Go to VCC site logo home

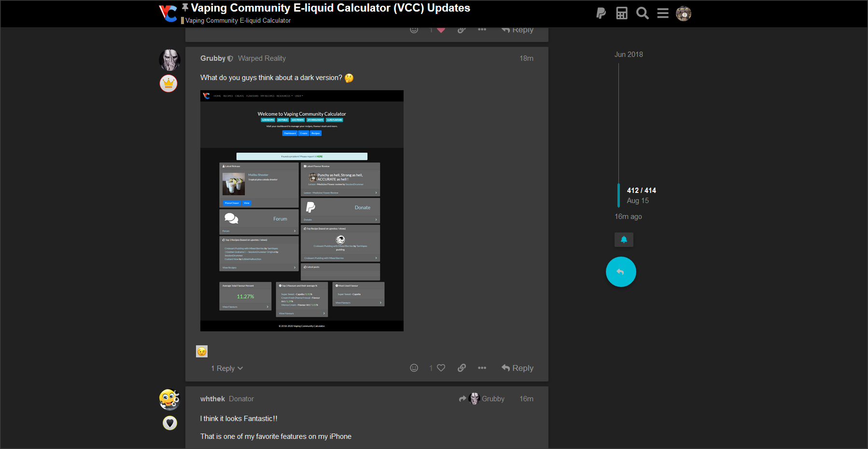pyautogui.click(x=168, y=13)
